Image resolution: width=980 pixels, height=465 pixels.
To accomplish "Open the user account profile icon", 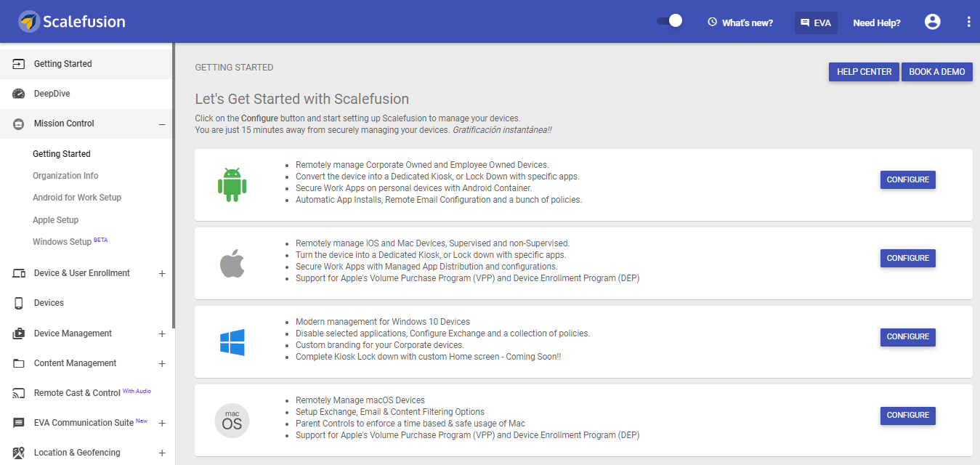I will point(932,22).
